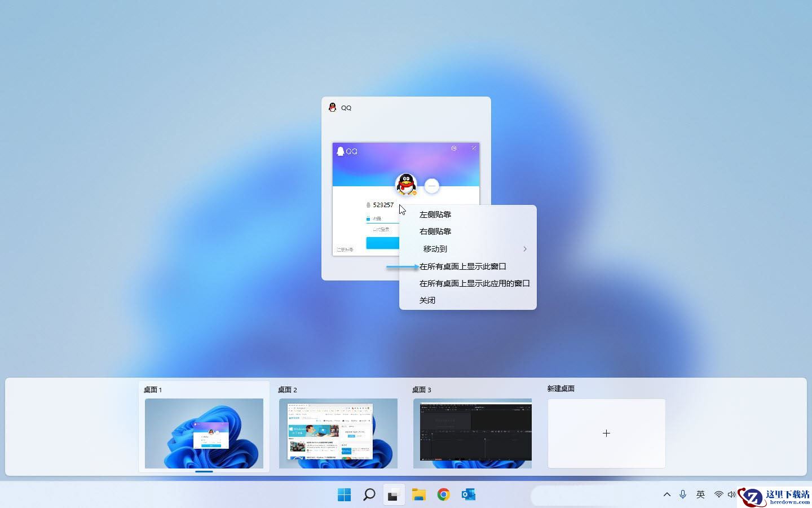The width and height of the screenshot is (812, 508).
Task: Launch Google Chrome from the taskbar
Action: point(443,494)
